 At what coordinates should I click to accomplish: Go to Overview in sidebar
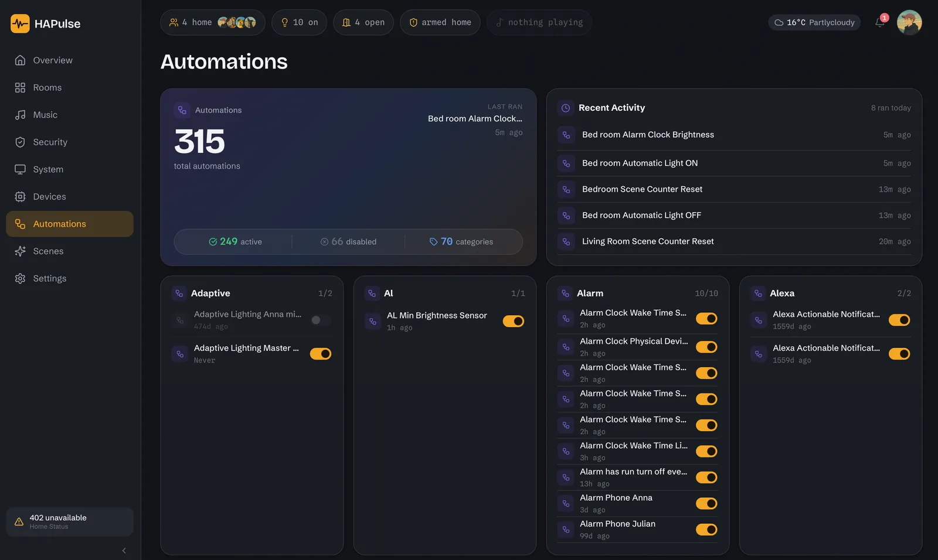70,60
